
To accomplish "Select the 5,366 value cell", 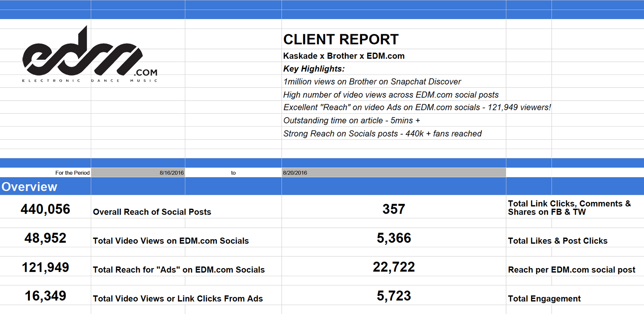I will click(394, 238).
